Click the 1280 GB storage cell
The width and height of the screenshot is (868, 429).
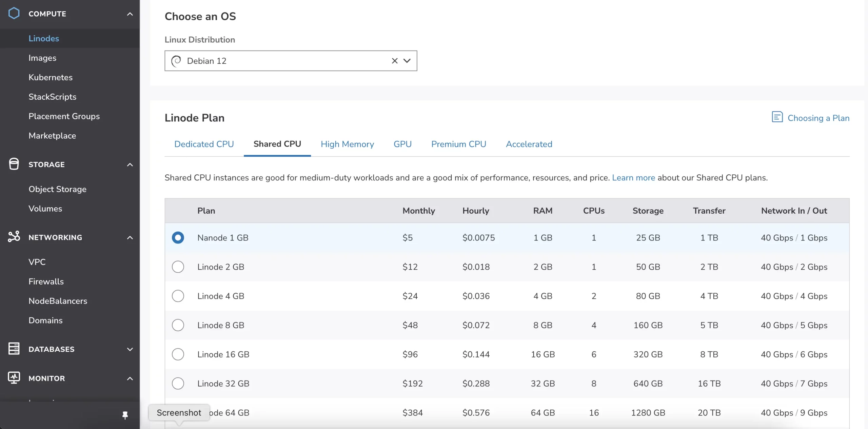coord(648,413)
